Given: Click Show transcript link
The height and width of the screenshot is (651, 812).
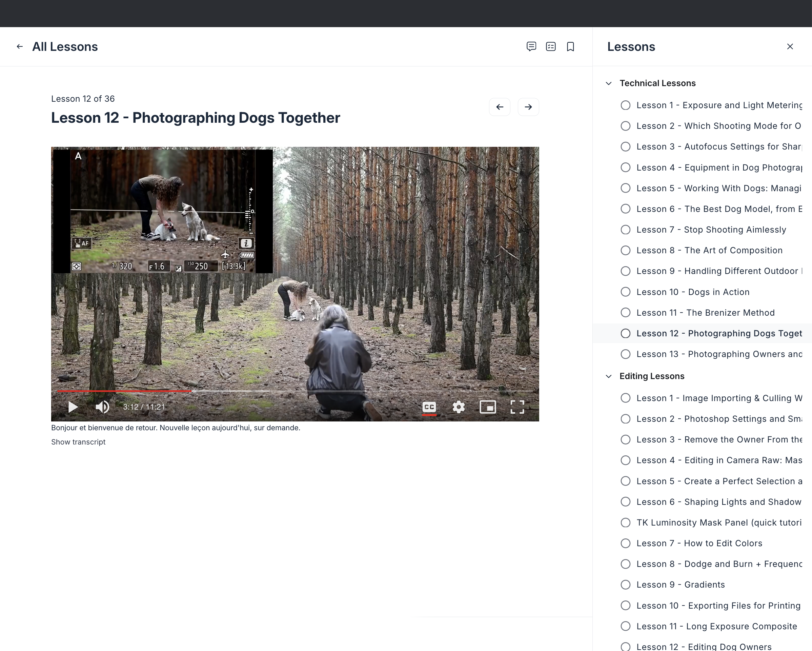Looking at the screenshot, I should click(78, 442).
